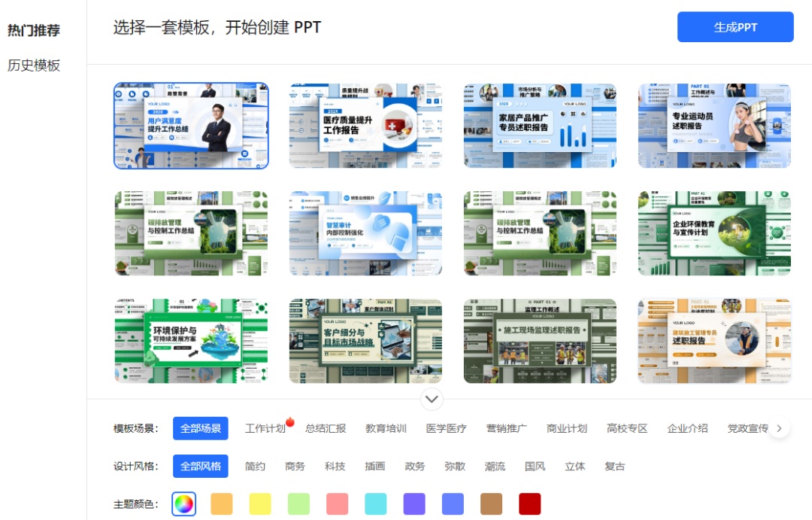Choose 潮流 design style
The image size is (812, 520).
[495, 466]
